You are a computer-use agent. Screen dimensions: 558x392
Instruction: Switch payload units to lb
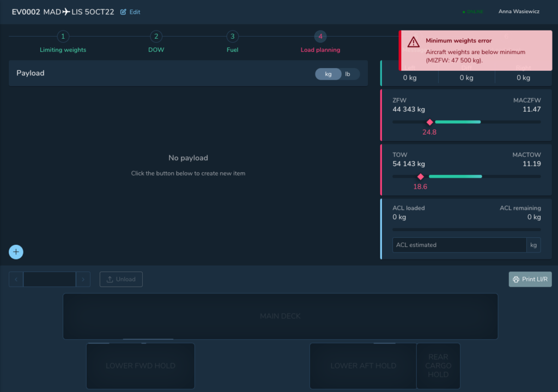coord(348,74)
